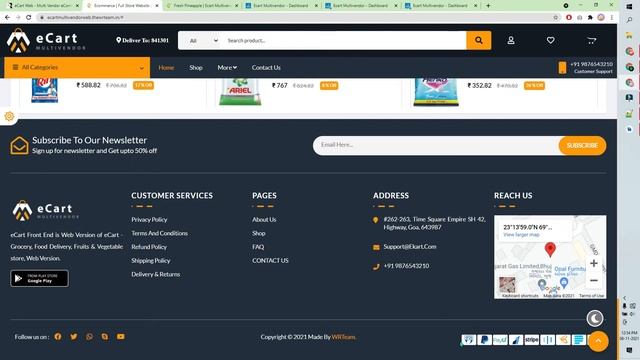Click Support@Ekart.Com email address
Screen dimensions: 640x360
coord(410,247)
